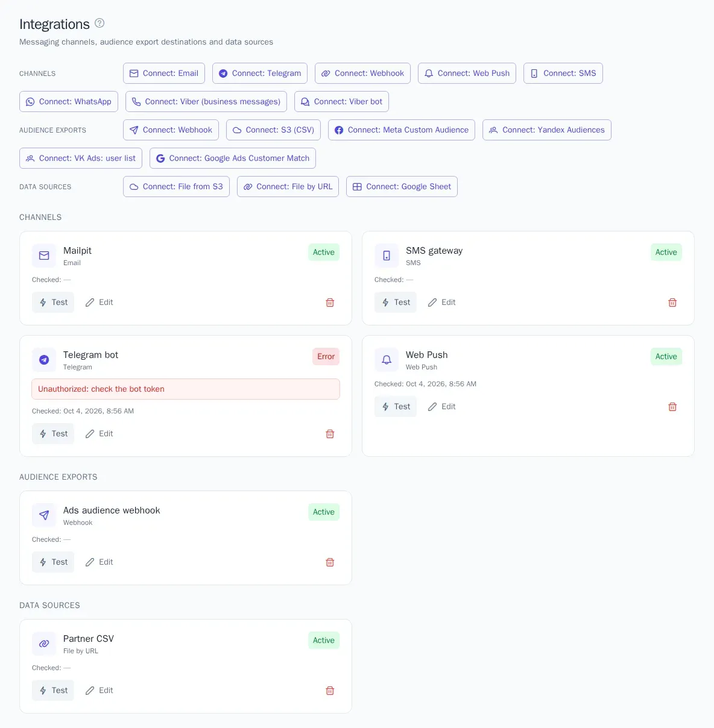This screenshot has width=714, height=728.
Task: Test the Telegram bot channel
Action: point(53,434)
